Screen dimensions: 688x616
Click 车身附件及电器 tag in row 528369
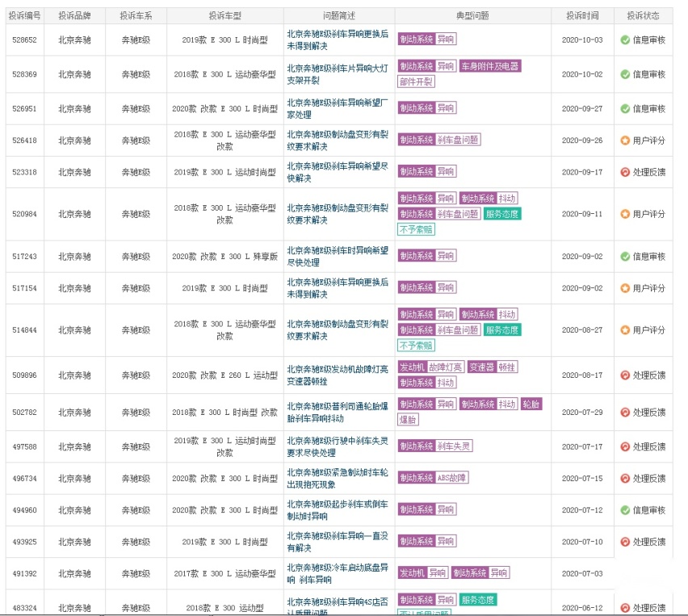(x=490, y=66)
